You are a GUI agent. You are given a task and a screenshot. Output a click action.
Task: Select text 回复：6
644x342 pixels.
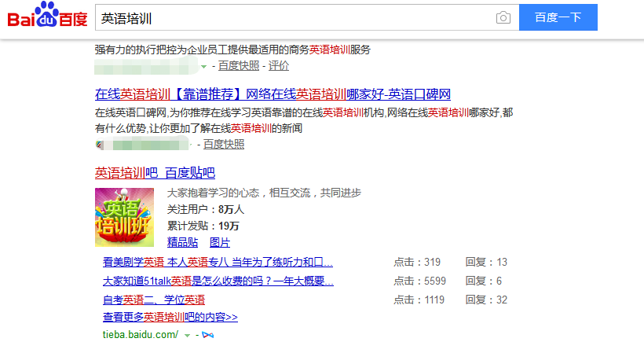coord(484,281)
